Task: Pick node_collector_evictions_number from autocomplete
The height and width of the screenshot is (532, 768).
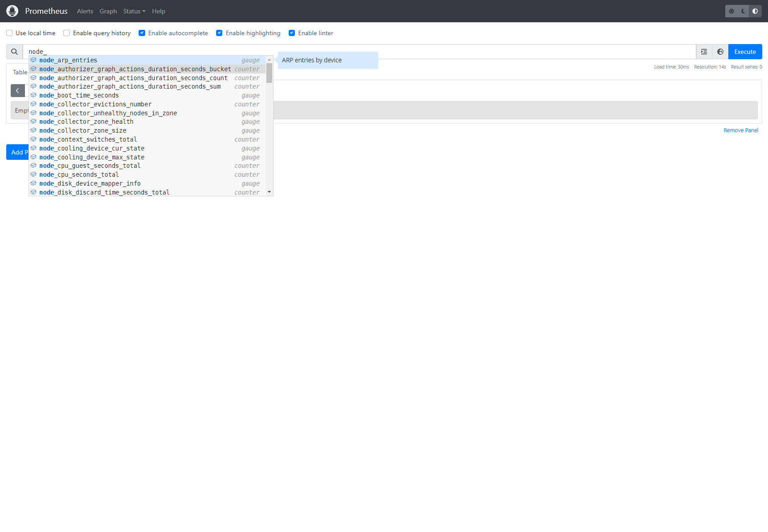Action: tap(147, 104)
